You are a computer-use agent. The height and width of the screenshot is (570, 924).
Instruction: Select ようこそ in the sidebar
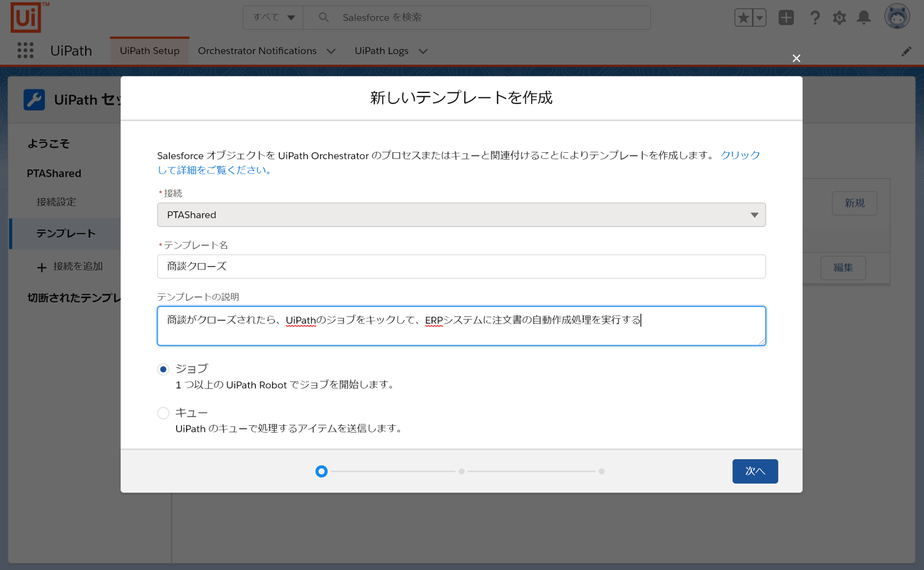[x=49, y=144]
